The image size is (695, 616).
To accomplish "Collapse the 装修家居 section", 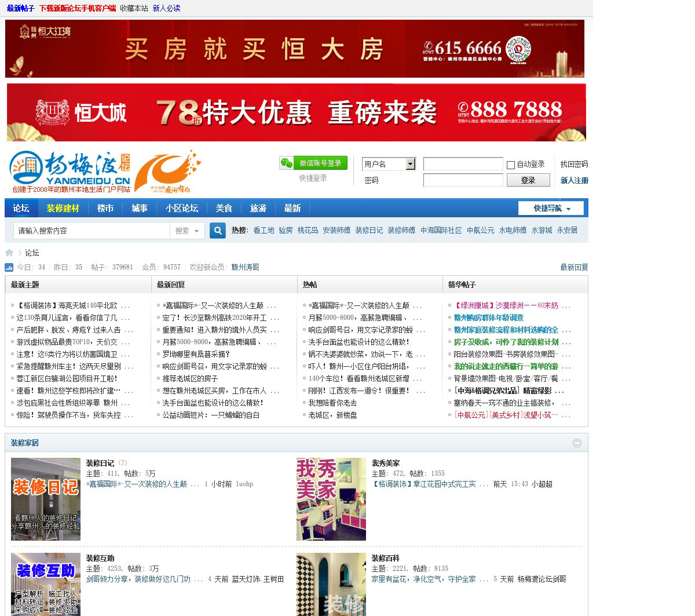I will click(577, 443).
